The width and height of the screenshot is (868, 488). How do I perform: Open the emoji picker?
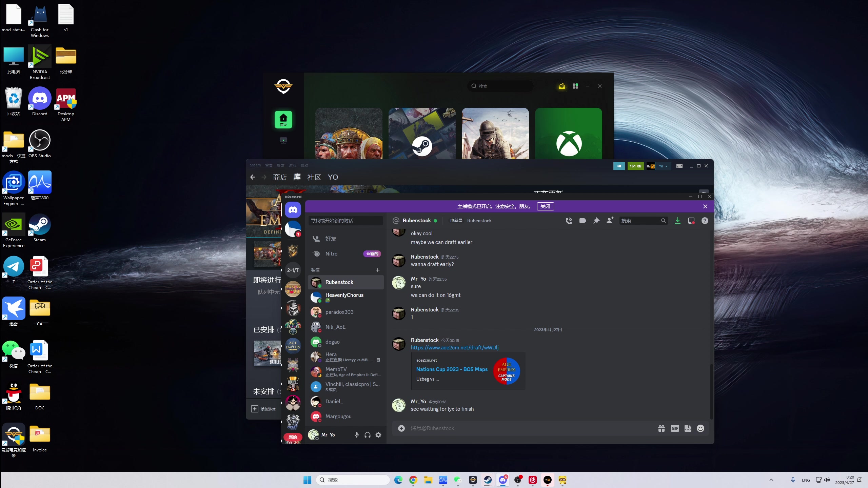(701, 428)
